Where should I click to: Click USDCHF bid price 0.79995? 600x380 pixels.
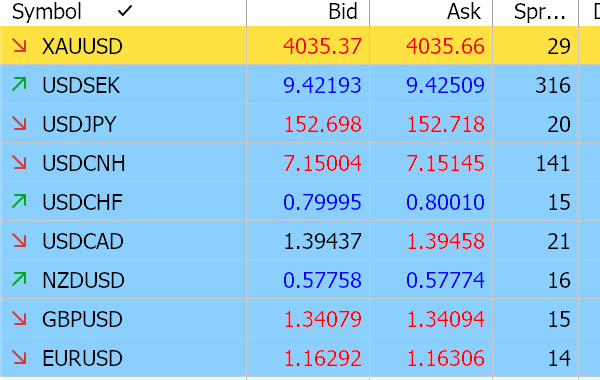click(322, 202)
